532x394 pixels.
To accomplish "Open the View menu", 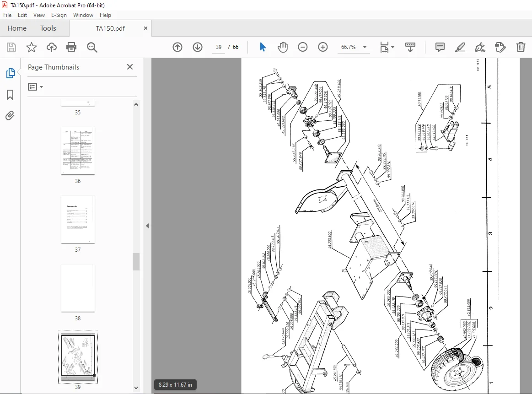I will 39,15.
